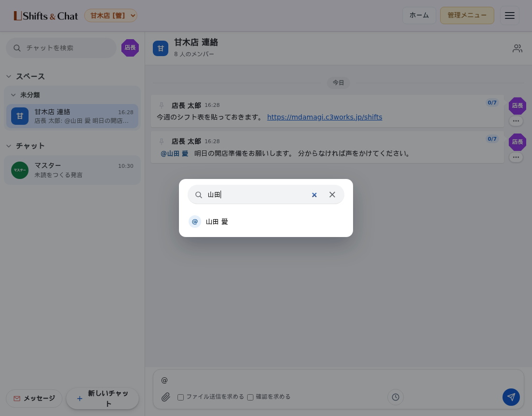Click the マスター chat avatar
The width and height of the screenshot is (532, 416).
(x=20, y=170)
